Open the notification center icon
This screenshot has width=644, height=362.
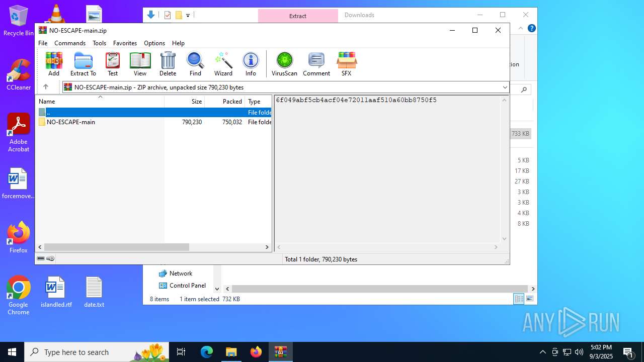628,352
